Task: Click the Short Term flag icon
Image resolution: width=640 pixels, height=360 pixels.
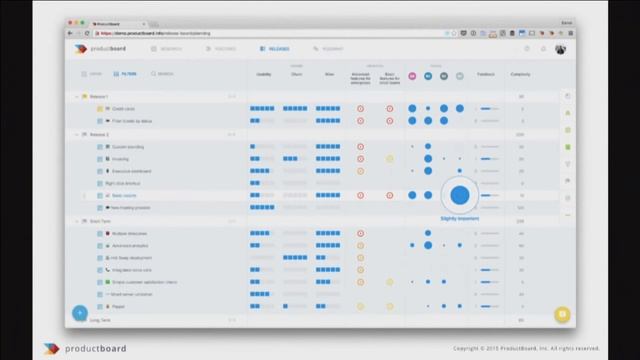Action: 84,221
